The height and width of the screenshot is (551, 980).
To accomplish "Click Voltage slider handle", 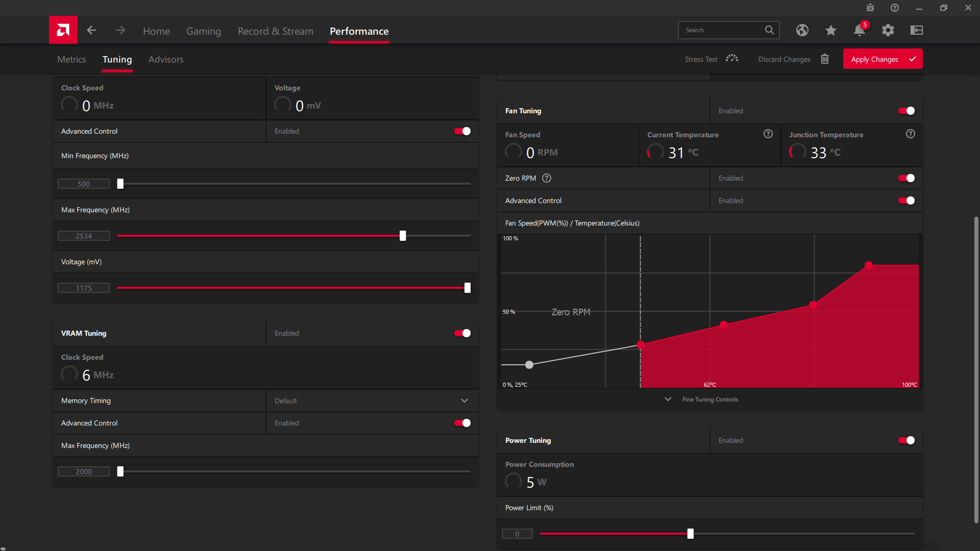I will (468, 288).
